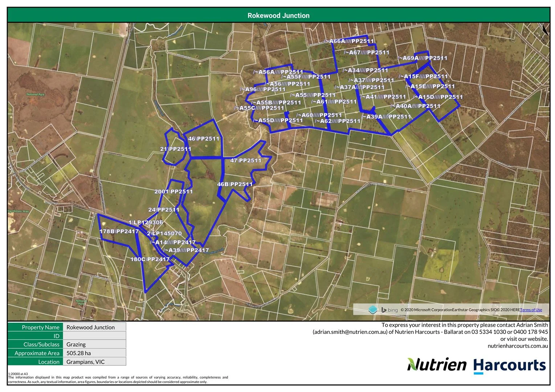Click the Nutrien logo
The height and width of the screenshot is (392, 555).
click(437, 365)
